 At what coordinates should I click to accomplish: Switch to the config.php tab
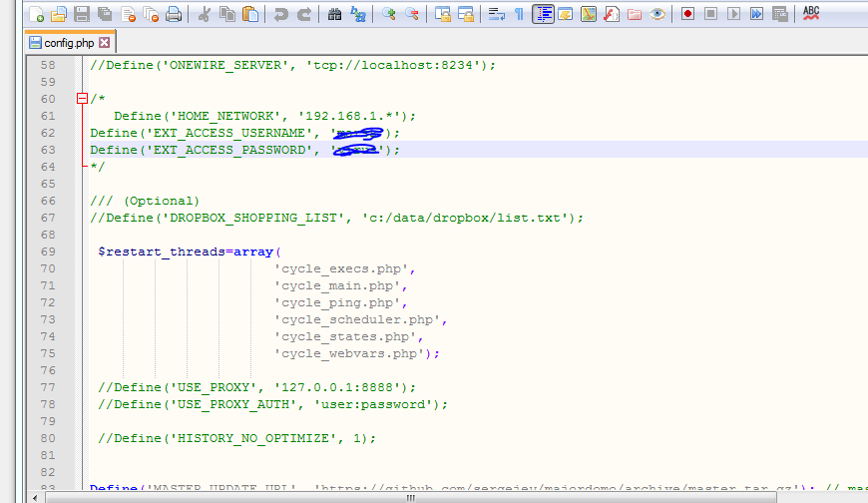pos(69,43)
